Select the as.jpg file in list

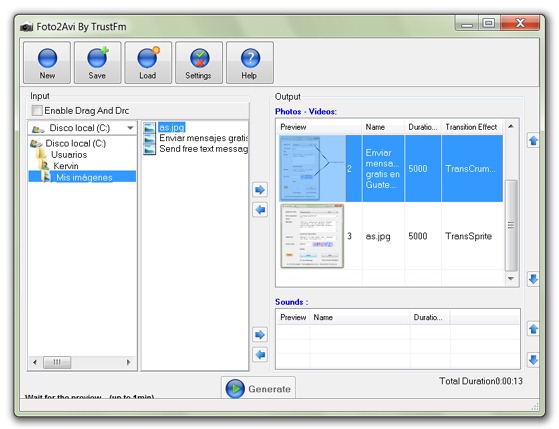coord(171,127)
